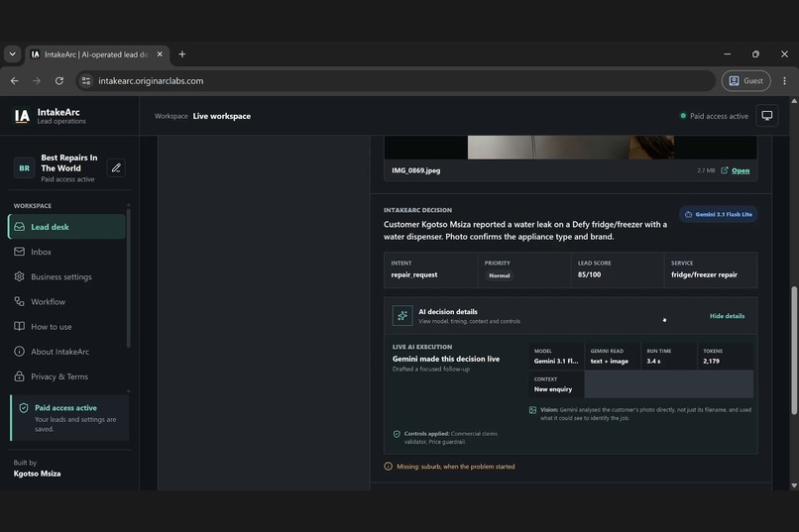The width and height of the screenshot is (799, 532).
Task: Click the IMG_0869.jpeg filename
Action: pos(415,170)
